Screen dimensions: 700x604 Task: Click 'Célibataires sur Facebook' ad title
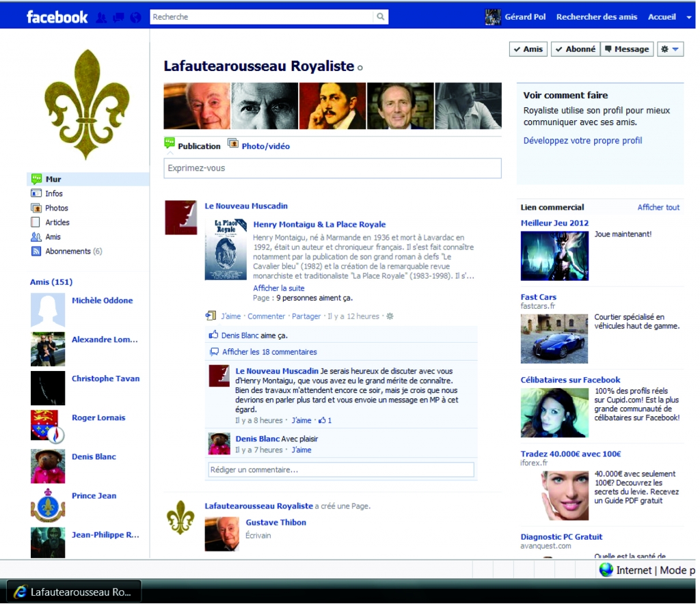(571, 380)
